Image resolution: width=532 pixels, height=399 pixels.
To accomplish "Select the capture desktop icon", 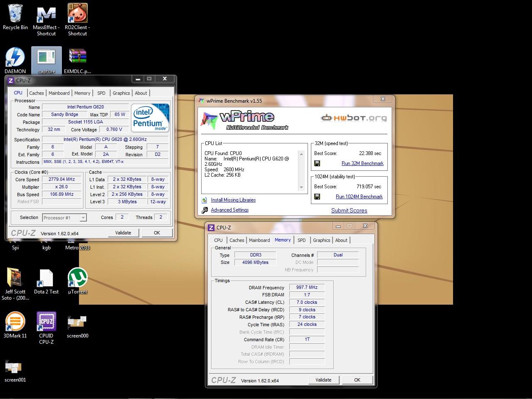I will [x=46, y=61].
